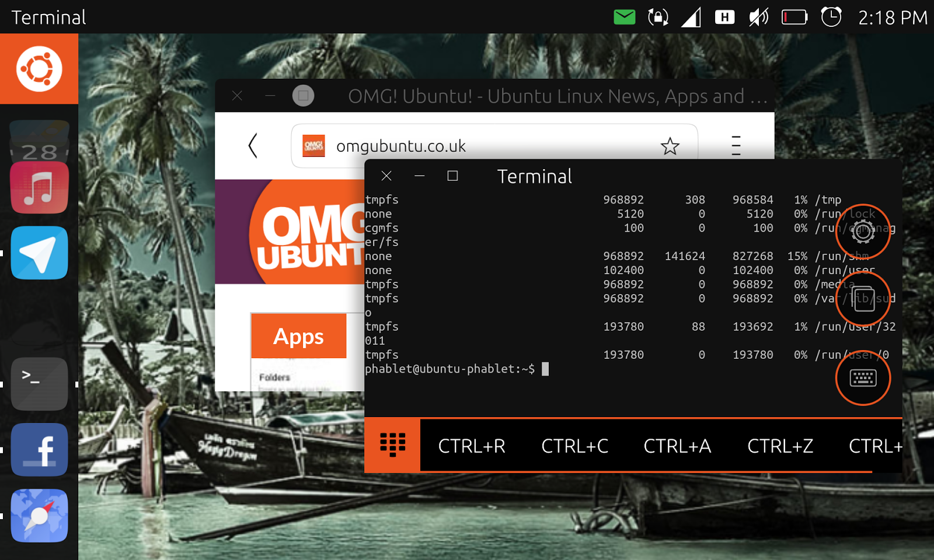The height and width of the screenshot is (560, 934).
Task: Launch the Music app from the launcher
Action: tap(39, 188)
